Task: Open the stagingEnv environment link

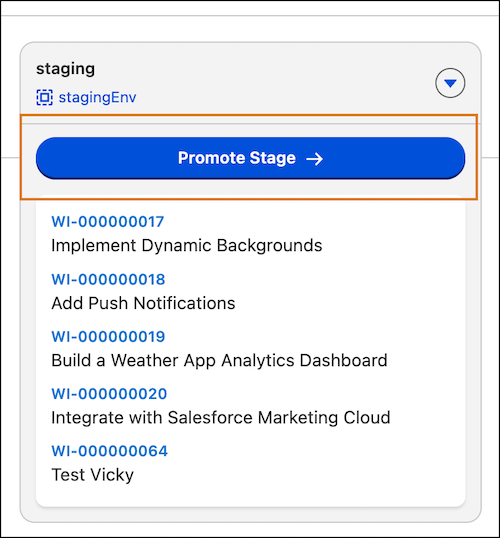Action: (x=97, y=97)
